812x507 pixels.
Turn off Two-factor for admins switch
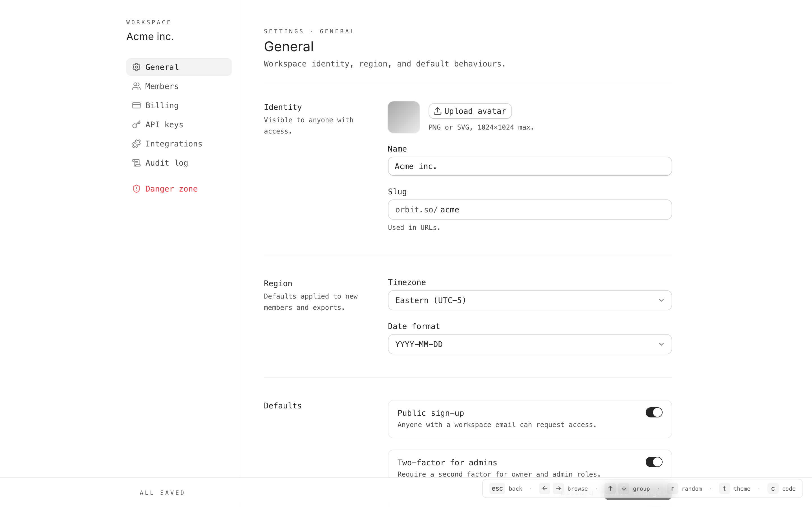tap(654, 462)
